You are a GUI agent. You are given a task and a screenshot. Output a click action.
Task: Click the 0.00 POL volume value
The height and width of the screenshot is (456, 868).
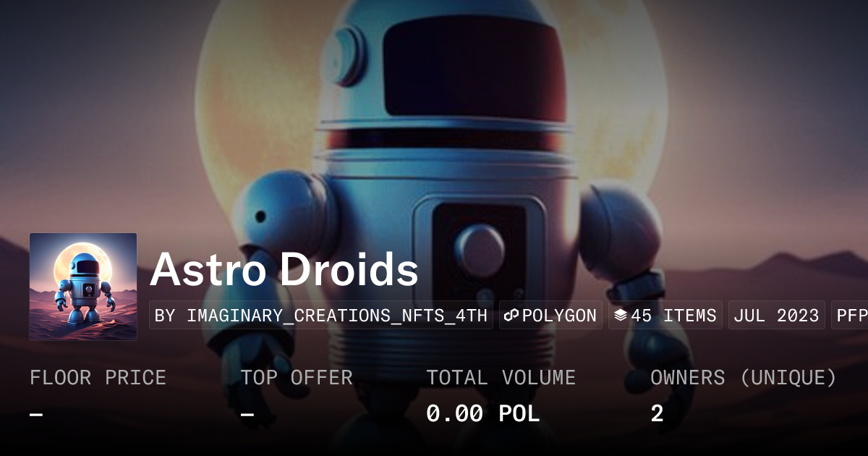click(483, 414)
